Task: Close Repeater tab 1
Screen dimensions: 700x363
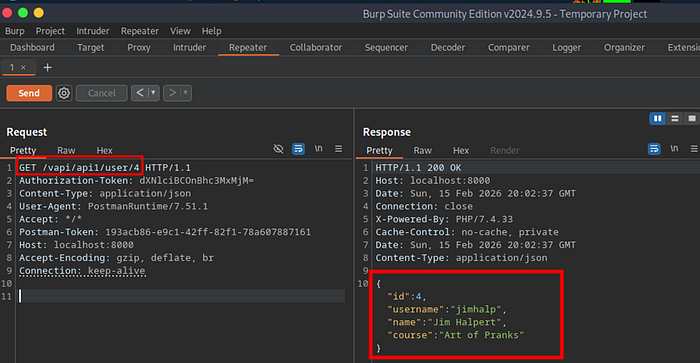Action: (23, 67)
